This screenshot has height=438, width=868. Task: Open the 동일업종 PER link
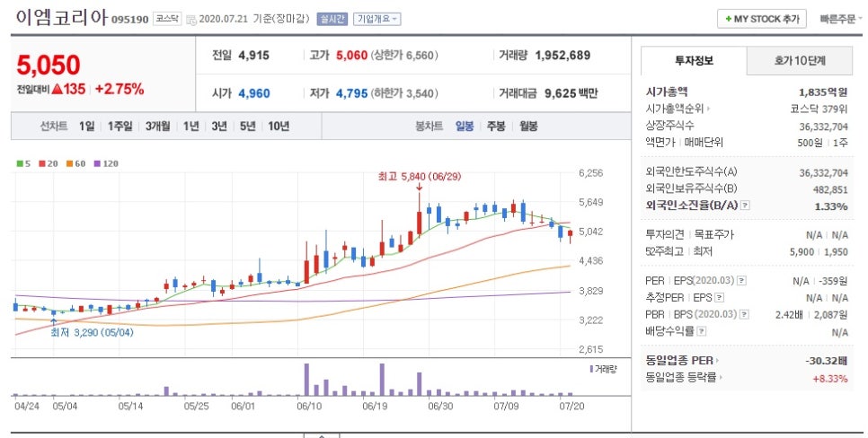tap(682, 361)
